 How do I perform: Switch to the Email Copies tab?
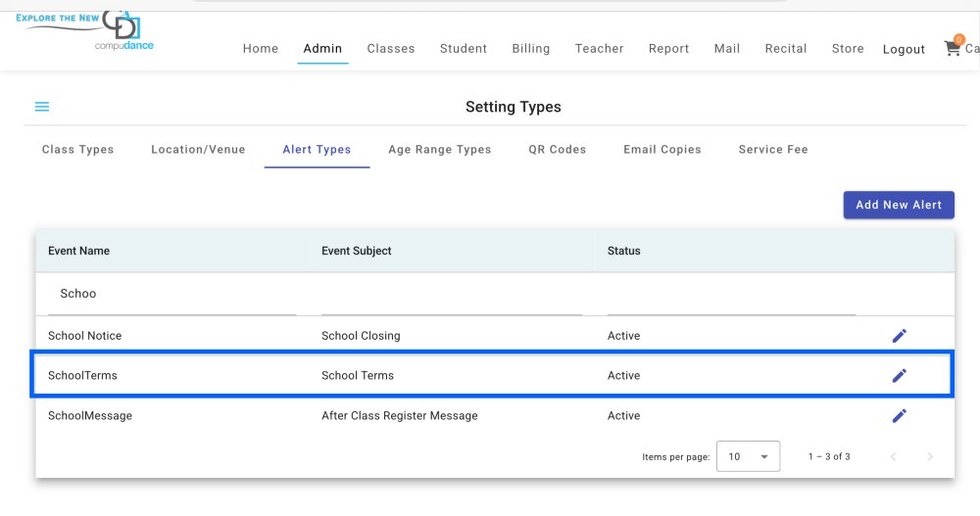(x=661, y=149)
